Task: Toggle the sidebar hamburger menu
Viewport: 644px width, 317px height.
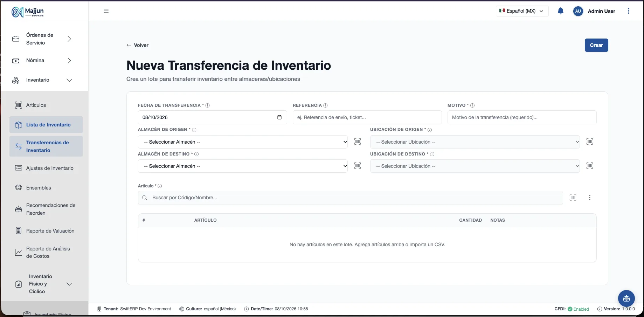Action: click(x=106, y=11)
